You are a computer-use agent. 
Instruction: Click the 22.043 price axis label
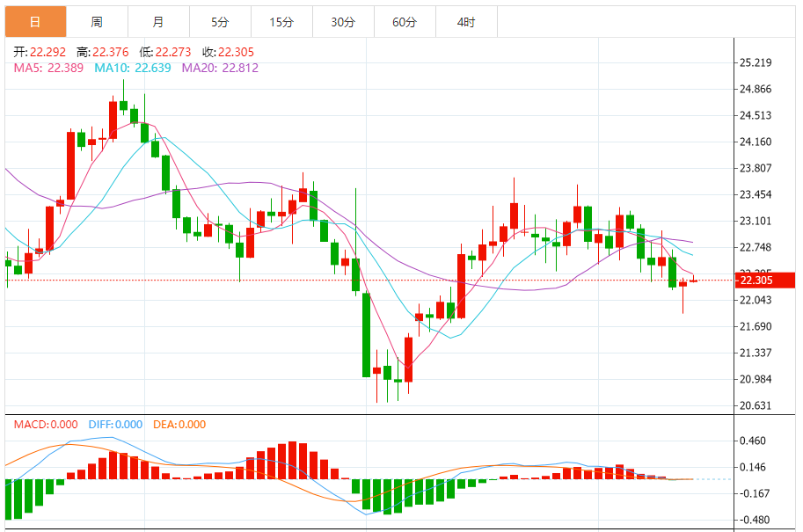point(756,300)
